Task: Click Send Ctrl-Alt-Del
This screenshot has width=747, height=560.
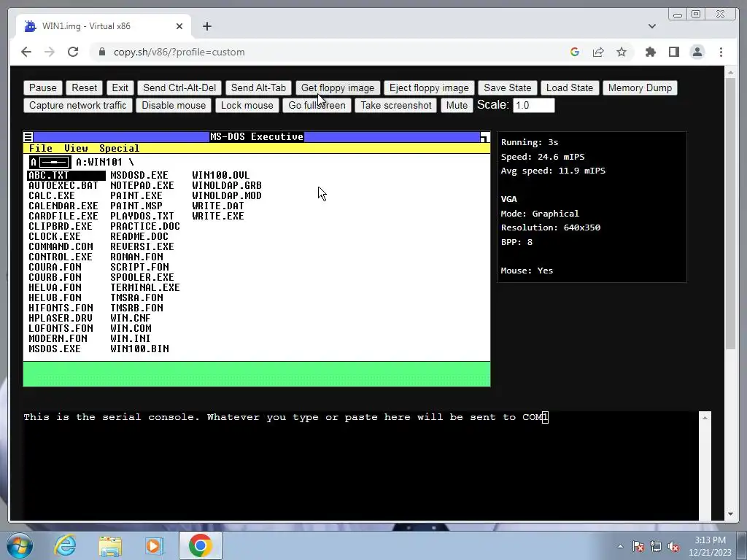Action: 179,87
